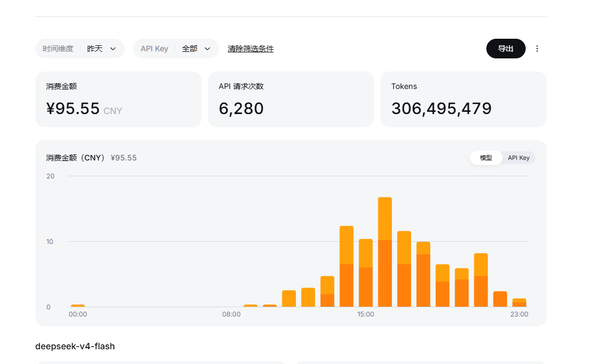Screen dimensions: 613x364
Task: Open the API Key 全部 filter dropdown
Action: pos(176,49)
